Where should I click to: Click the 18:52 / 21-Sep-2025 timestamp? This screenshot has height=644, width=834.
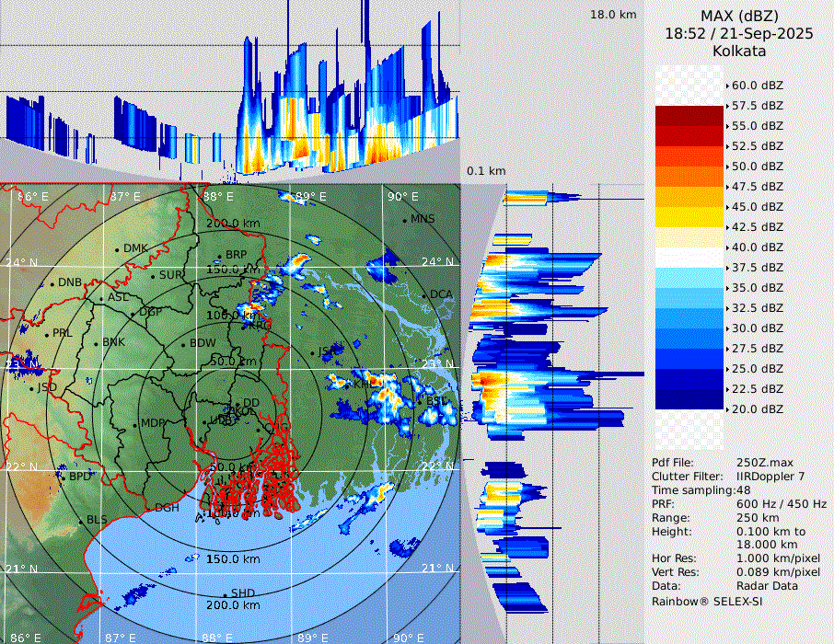[739, 33]
